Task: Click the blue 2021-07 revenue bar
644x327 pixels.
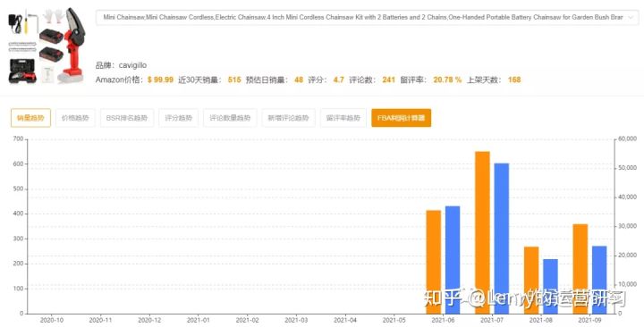Action: [x=502, y=239]
